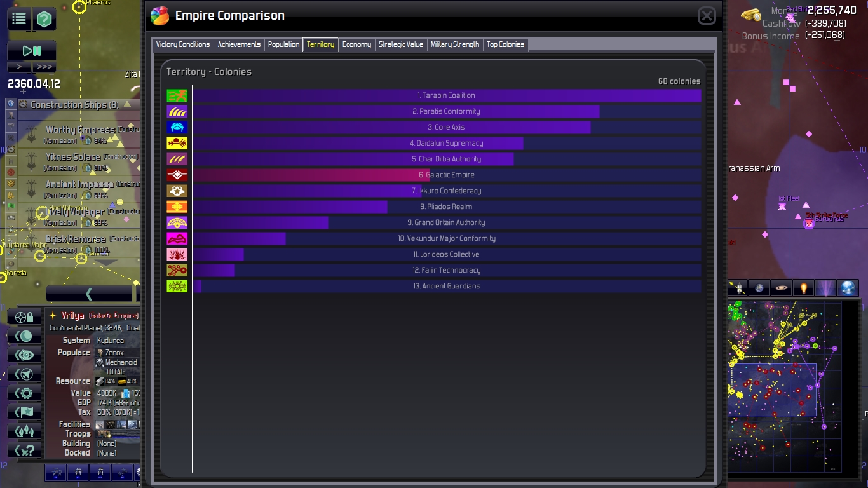
Task: Click the Pliados Realm flag icon
Action: (177, 207)
